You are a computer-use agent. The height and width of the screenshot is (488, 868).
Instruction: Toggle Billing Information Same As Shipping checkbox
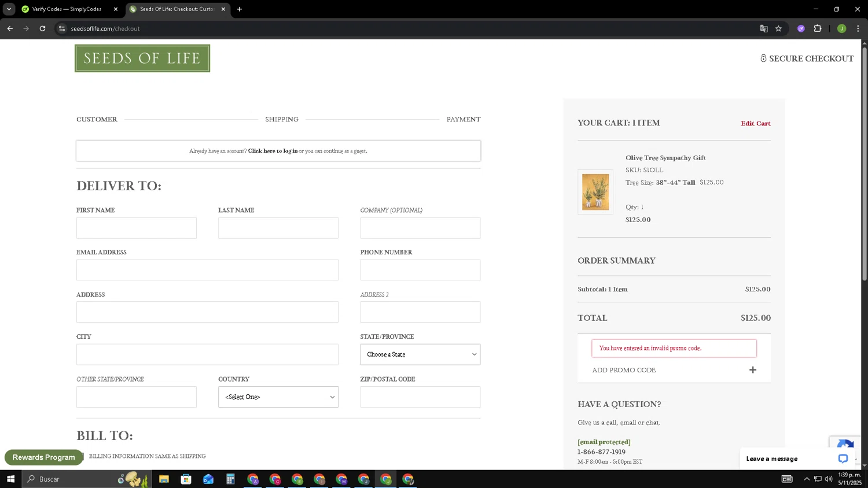(x=81, y=456)
